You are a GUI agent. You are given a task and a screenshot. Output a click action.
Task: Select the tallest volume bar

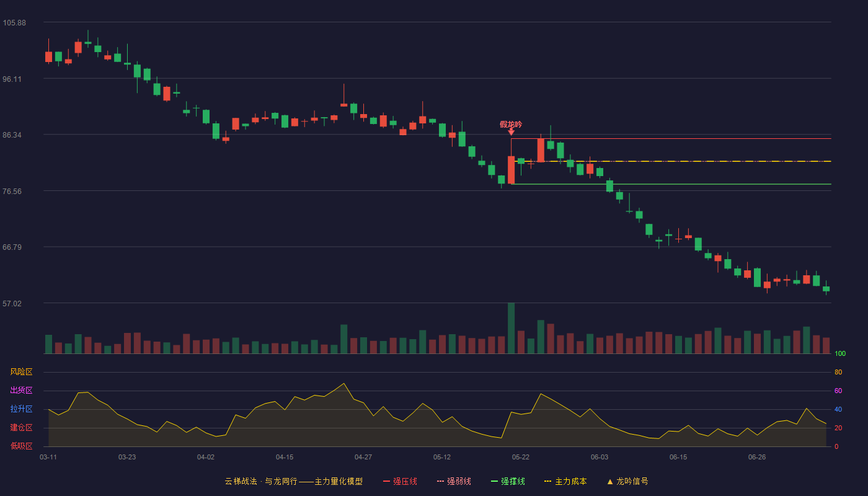(x=511, y=328)
